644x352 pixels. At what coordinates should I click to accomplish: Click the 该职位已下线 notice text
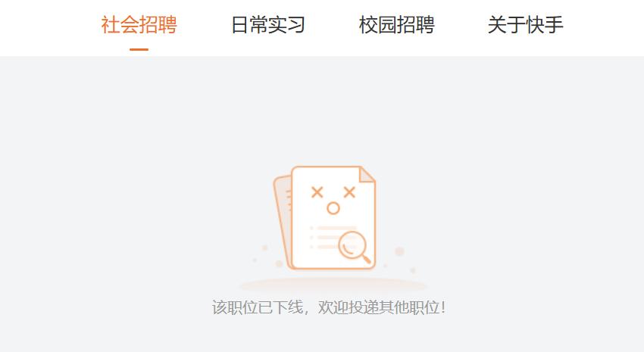[258, 307]
